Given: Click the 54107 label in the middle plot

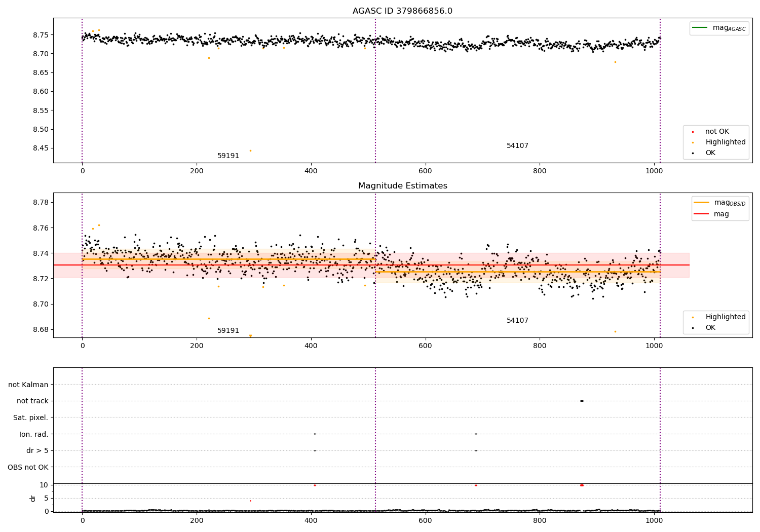Looking at the screenshot, I should [517, 321].
